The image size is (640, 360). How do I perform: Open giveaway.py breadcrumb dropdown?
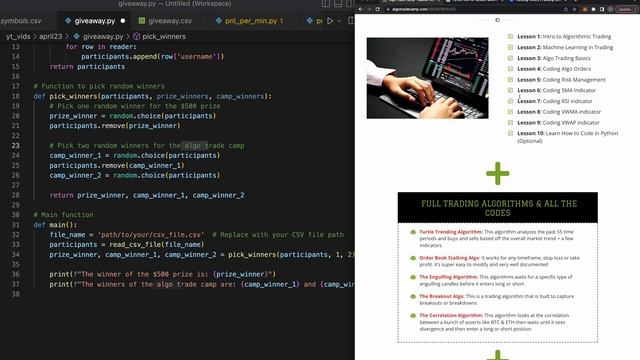(x=103, y=36)
